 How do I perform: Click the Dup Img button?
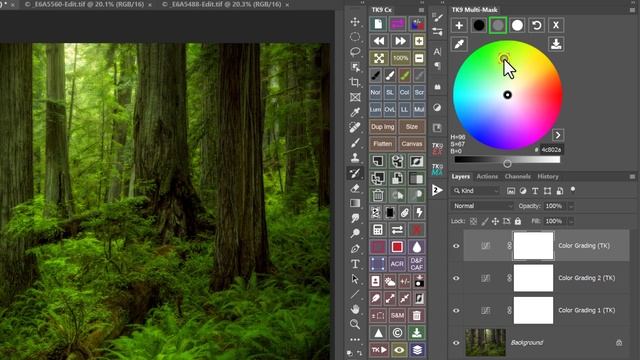383,127
